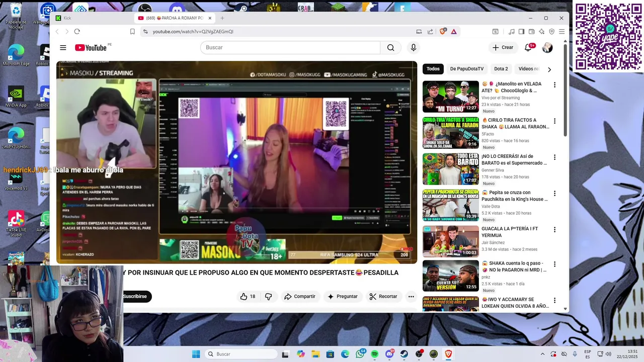The height and width of the screenshot is (362, 644).
Task: Show hidden system tray icons chevron
Action: tap(542, 354)
